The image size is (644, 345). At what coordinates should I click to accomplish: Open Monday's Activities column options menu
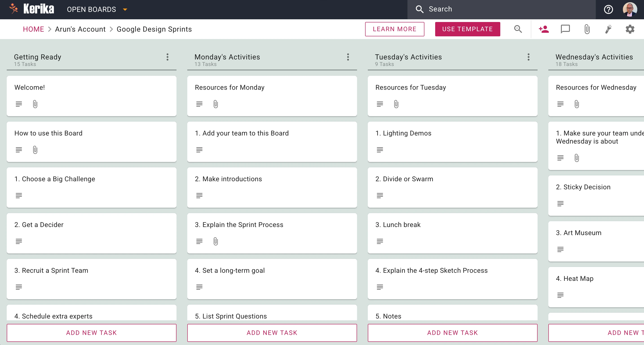point(348,57)
